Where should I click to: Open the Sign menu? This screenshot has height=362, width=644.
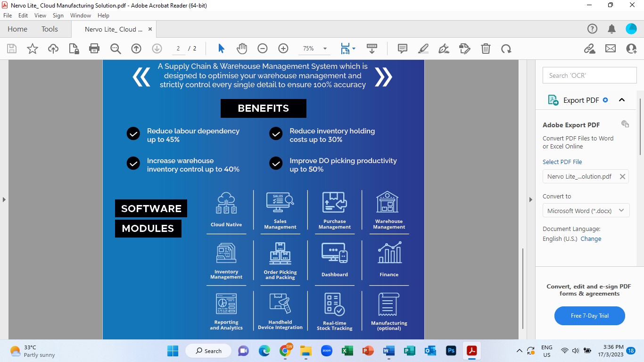coord(58,16)
